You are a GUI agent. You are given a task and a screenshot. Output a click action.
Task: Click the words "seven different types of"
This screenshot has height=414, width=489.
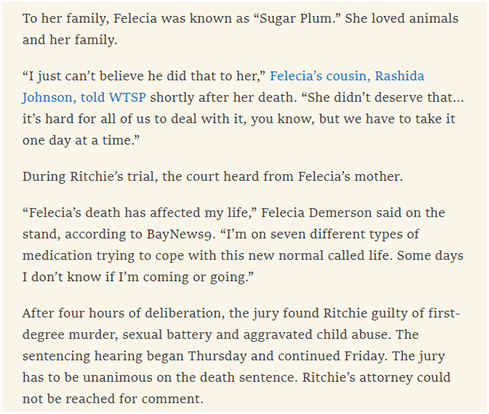click(x=345, y=234)
